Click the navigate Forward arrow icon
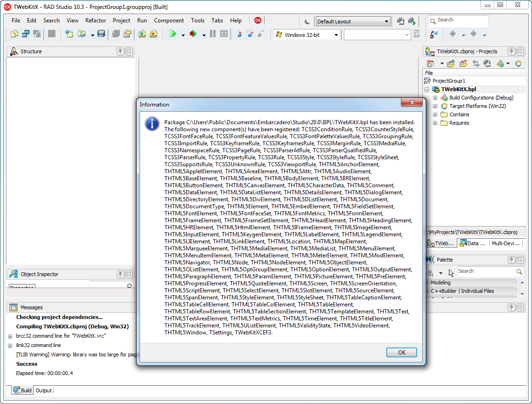532x404 pixels. tap(474, 34)
